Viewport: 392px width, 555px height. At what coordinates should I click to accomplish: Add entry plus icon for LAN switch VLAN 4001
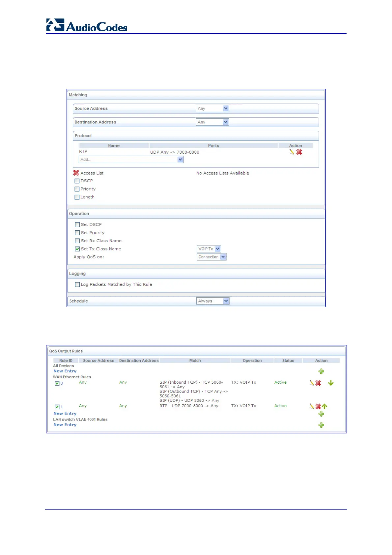click(321, 425)
